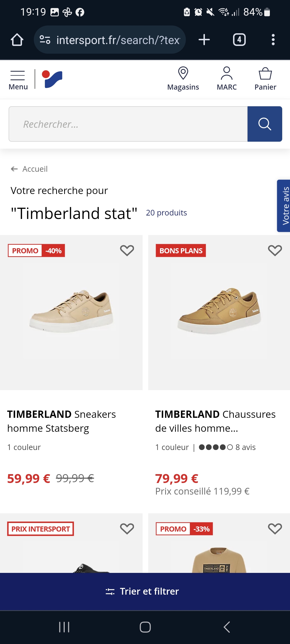Favorite the Bons Plans shoe with heart
290x644 pixels.
pyautogui.click(x=275, y=251)
